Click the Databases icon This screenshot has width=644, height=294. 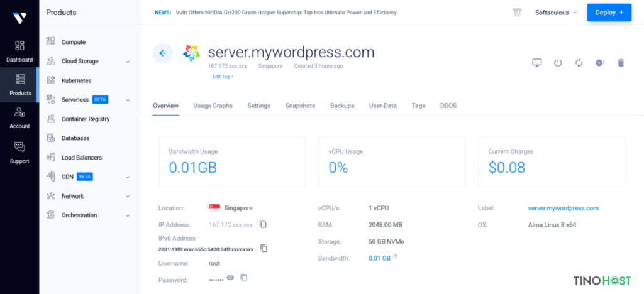click(x=50, y=138)
